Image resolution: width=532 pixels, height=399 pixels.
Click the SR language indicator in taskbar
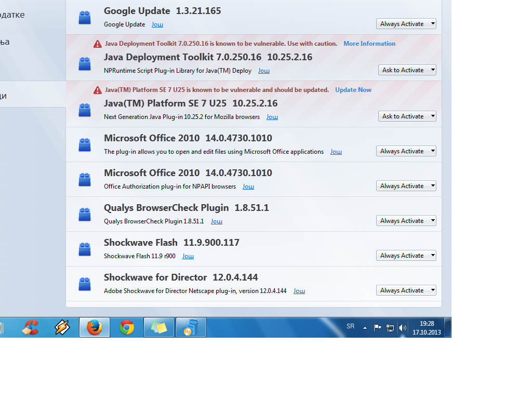coord(351,326)
